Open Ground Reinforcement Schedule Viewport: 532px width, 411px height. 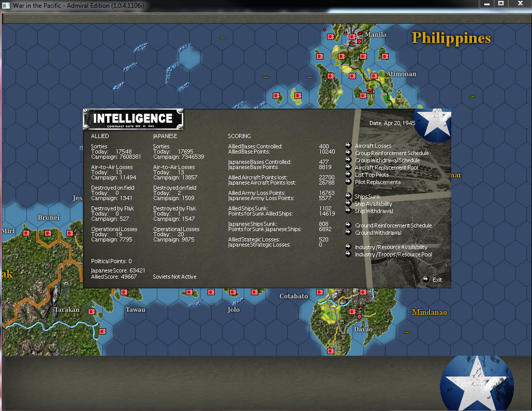[x=393, y=225]
